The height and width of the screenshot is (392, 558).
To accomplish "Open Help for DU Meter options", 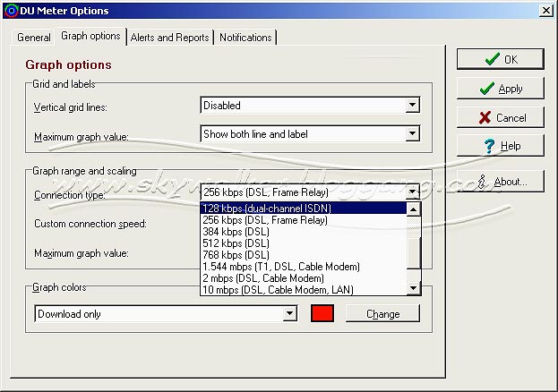I will [501, 146].
